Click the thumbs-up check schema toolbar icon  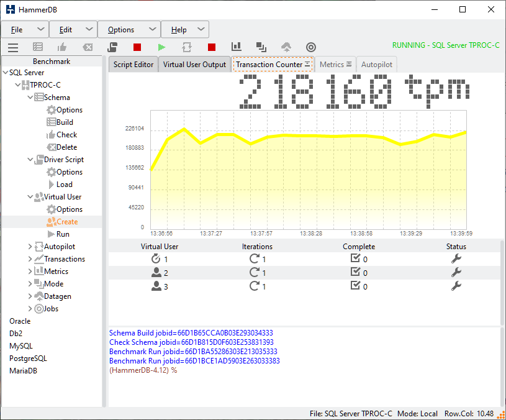click(x=62, y=47)
